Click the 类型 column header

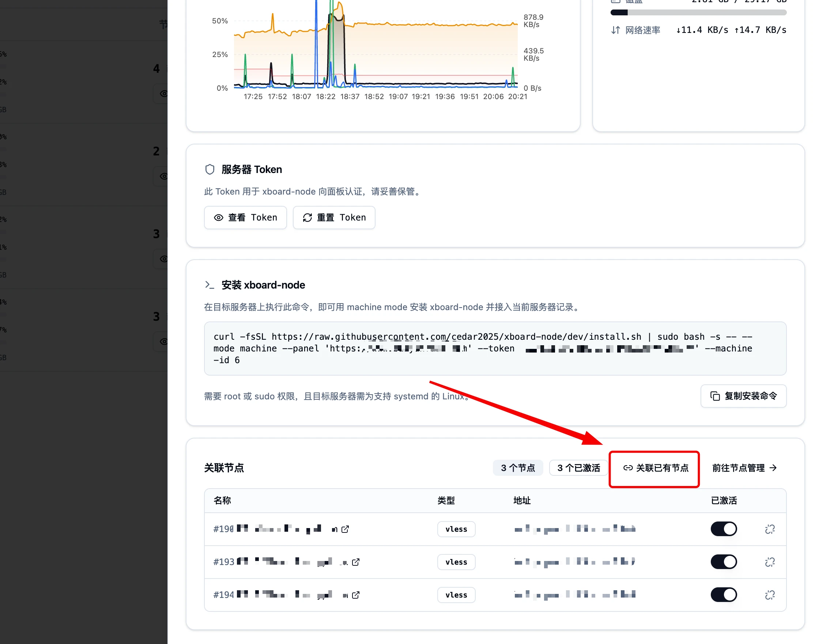tap(446, 500)
